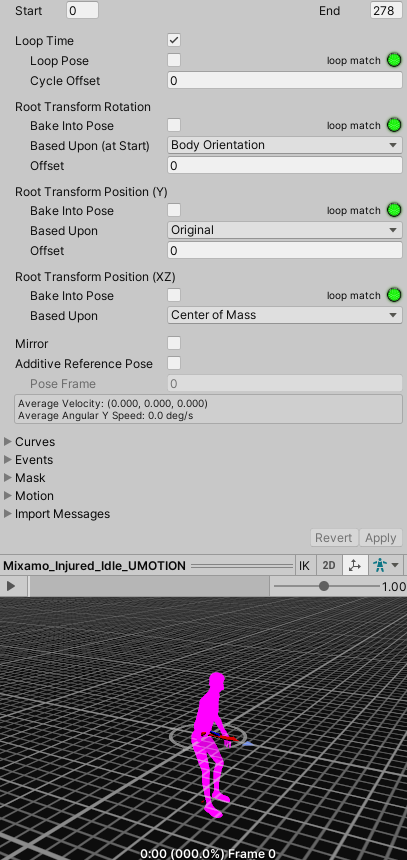Toggle pivot and mass center display
Image resolution: width=407 pixels, height=860 pixels.
(354, 565)
